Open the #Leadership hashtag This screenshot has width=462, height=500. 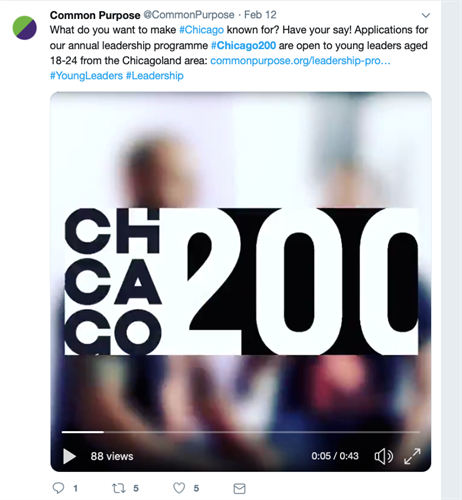[x=155, y=76]
